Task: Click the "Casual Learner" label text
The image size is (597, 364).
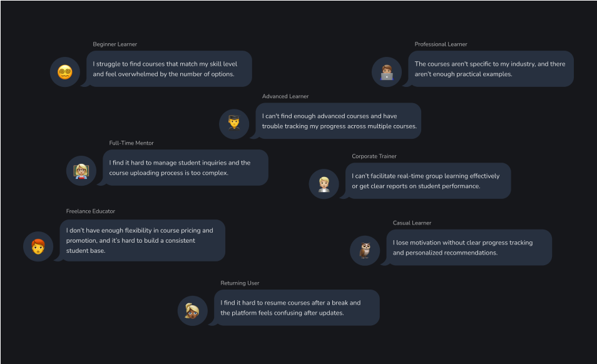Action: [412, 223]
